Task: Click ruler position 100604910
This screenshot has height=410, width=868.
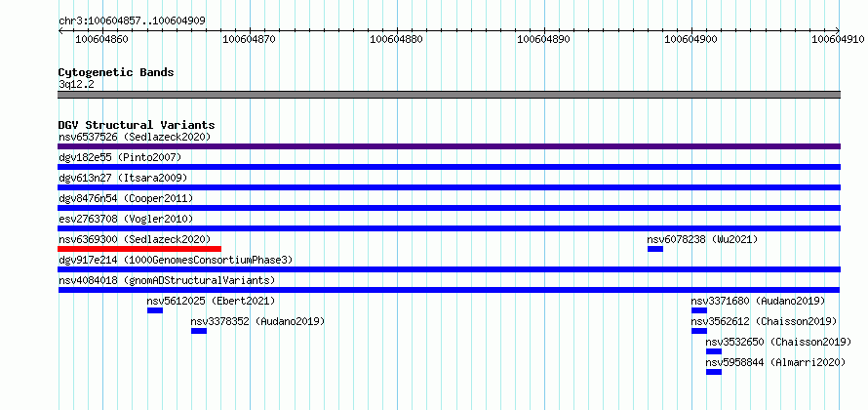Action: tap(838, 39)
